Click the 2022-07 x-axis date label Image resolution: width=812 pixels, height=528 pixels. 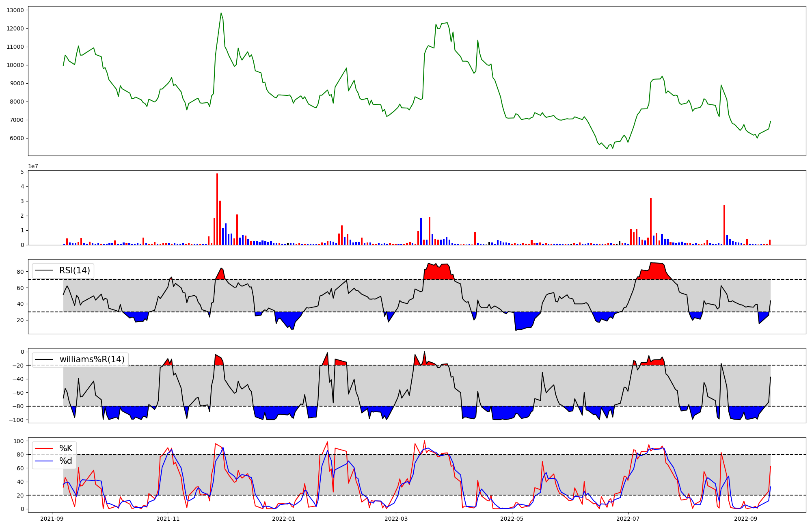tap(628, 519)
